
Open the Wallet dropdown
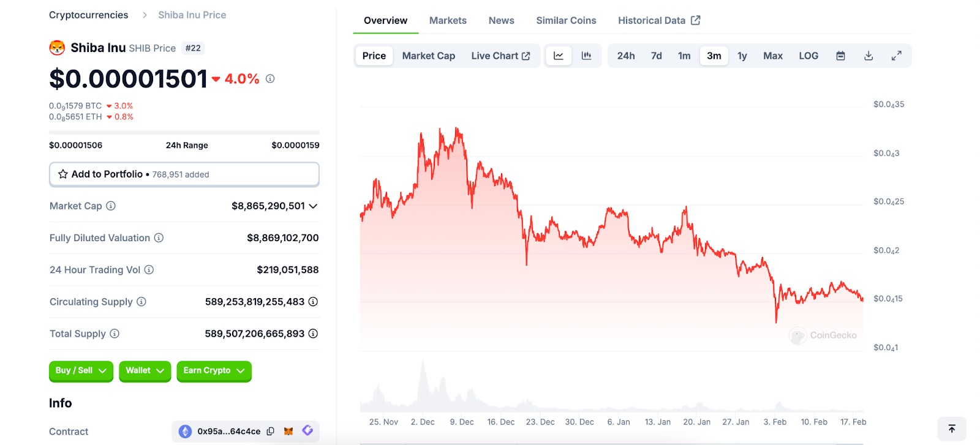[x=145, y=371]
